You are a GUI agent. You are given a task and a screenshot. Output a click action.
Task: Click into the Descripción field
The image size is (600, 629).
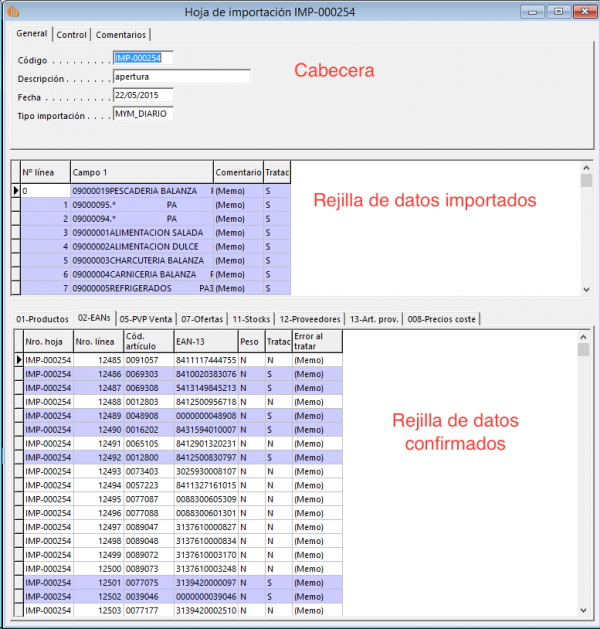coord(180,77)
